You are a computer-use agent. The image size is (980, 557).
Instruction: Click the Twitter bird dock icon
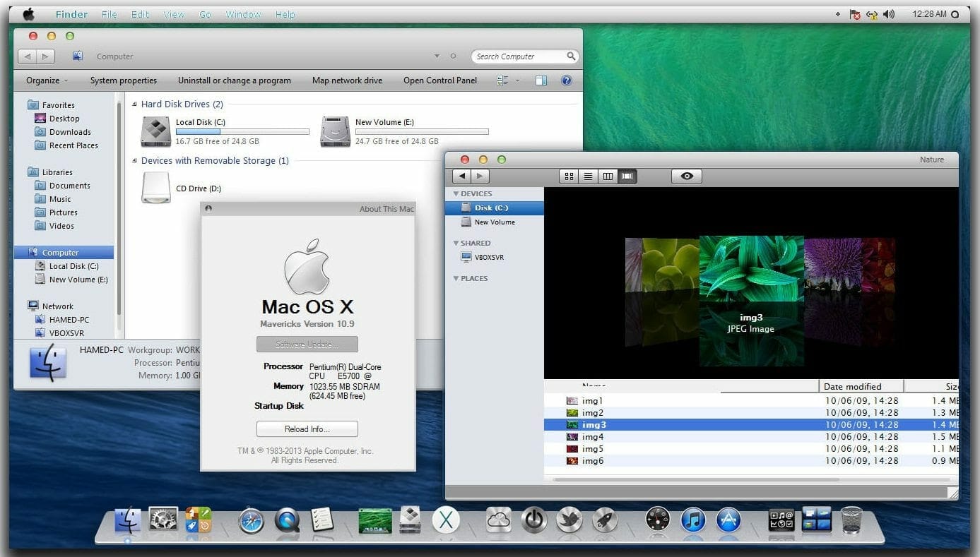click(x=569, y=521)
